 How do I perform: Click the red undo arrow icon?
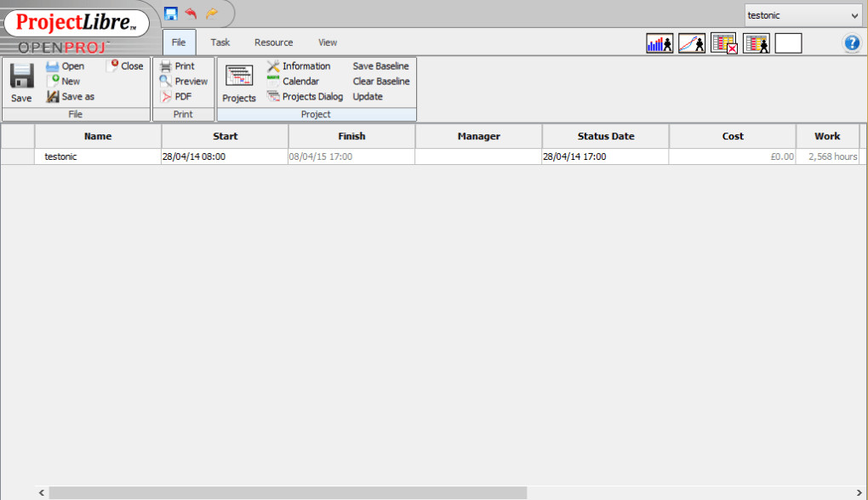(x=191, y=14)
